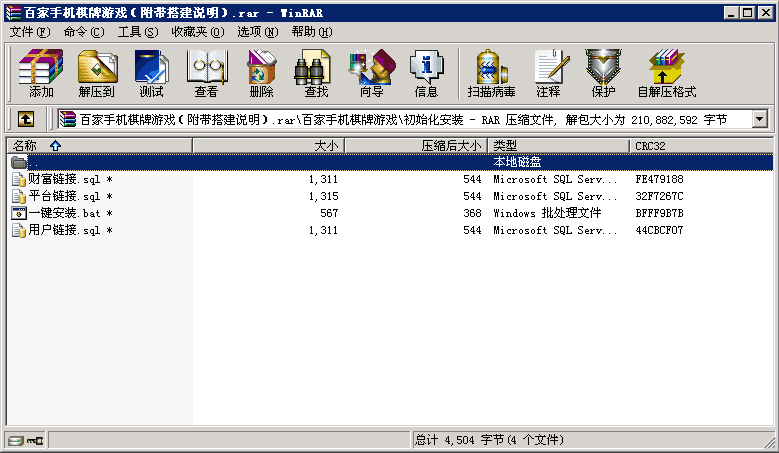779x453 pixels.
Task: Click the 添加 (Add) toolbar icon
Action: point(41,74)
